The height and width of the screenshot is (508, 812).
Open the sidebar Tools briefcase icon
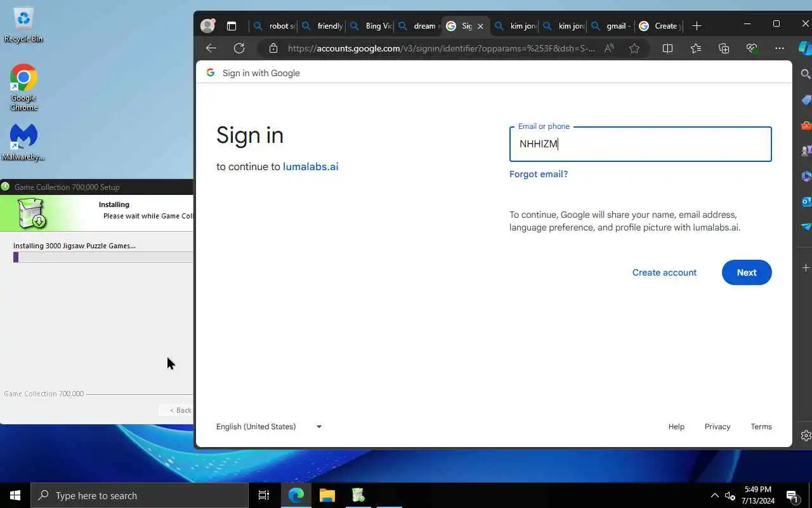[806, 125]
